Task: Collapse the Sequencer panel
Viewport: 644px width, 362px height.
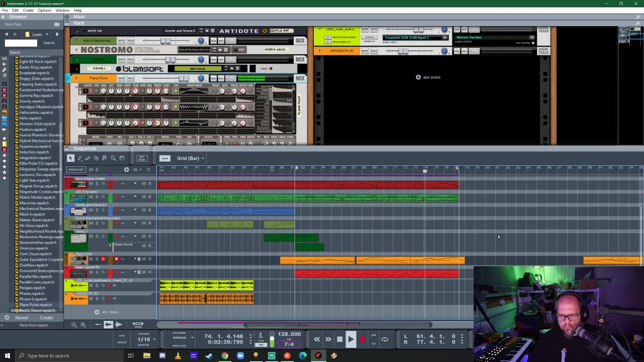Action: (67, 149)
